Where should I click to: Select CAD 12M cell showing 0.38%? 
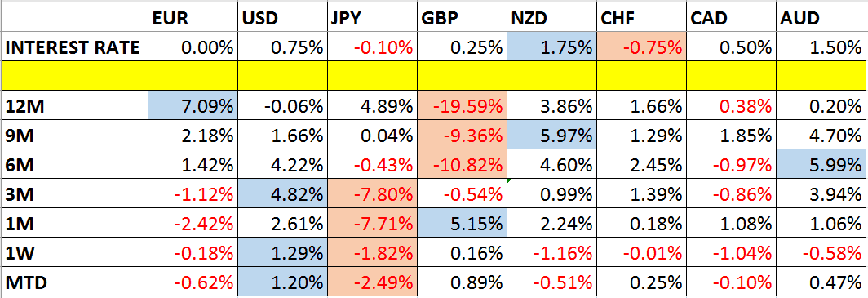point(732,106)
